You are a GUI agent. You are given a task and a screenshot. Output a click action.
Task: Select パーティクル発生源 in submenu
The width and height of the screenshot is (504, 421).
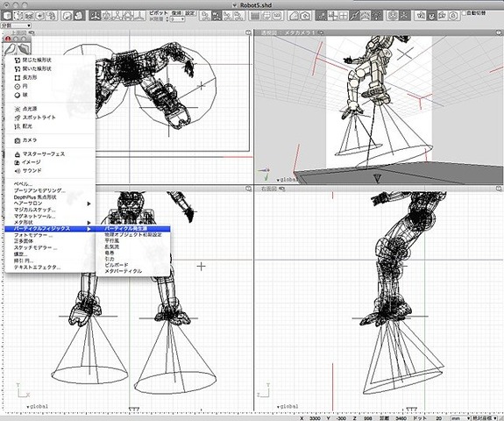point(133,229)
